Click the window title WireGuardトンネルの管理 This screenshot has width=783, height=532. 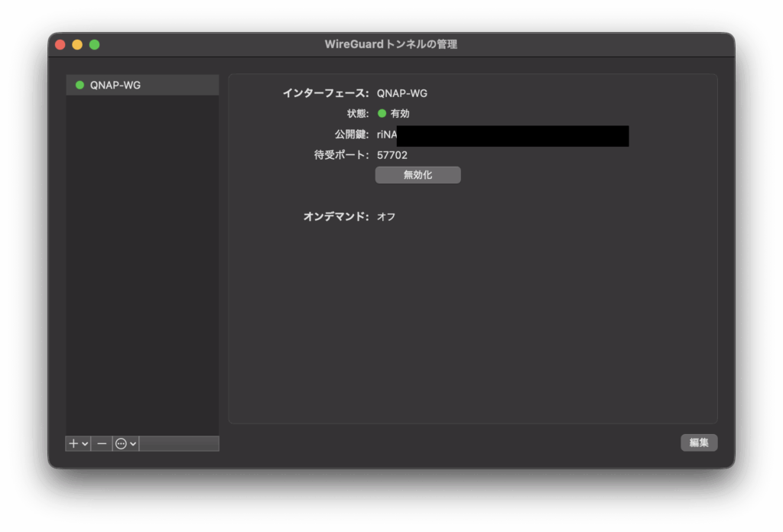(x=391, y=44)
